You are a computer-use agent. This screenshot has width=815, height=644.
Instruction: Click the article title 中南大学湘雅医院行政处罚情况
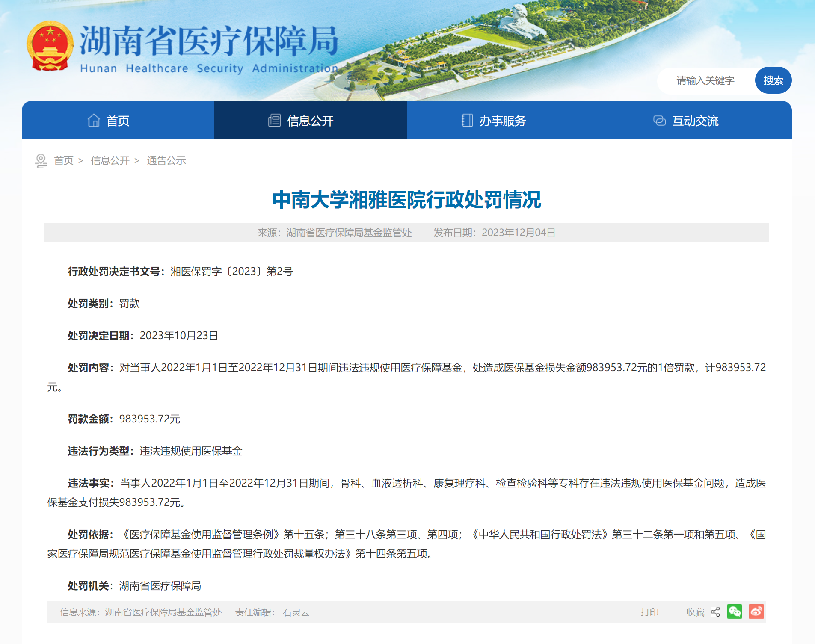point(407,200)
